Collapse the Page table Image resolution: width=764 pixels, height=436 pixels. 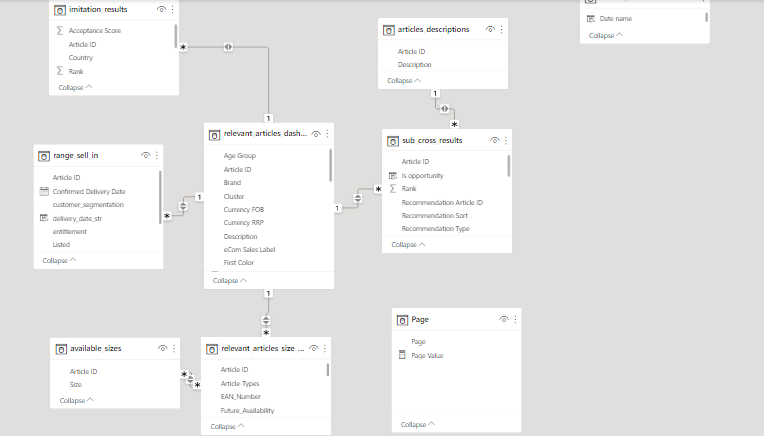pyautogui.click(x=418, y=425)
